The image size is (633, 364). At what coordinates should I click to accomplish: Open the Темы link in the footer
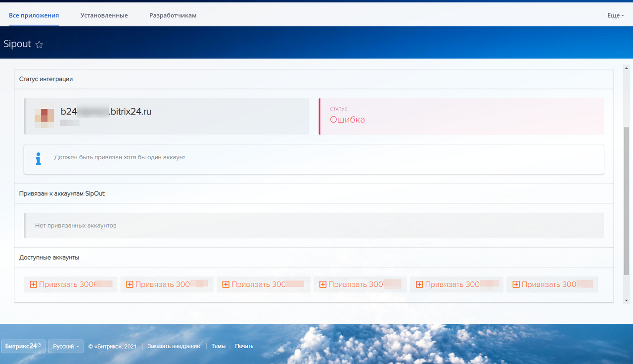tap(218, 346)
